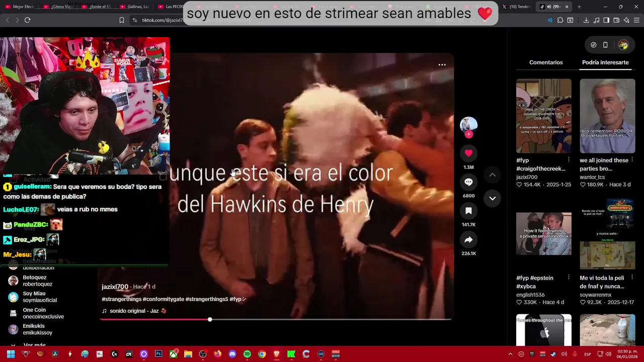Bookmark this page in the address bar
Image resolution: width=644 pixels, height=362 pixels.
tap(122, 20)
